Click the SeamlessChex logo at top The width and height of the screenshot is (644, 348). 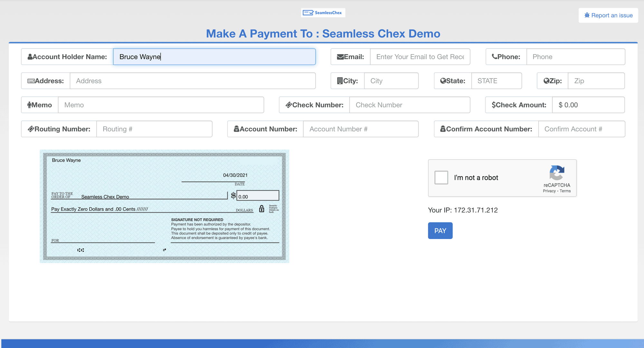click(323, 13)
